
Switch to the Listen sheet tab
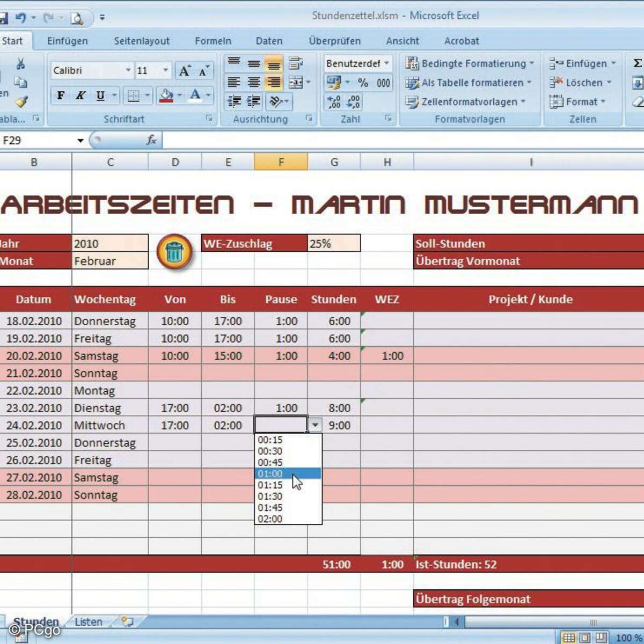(x=89, y=621)
